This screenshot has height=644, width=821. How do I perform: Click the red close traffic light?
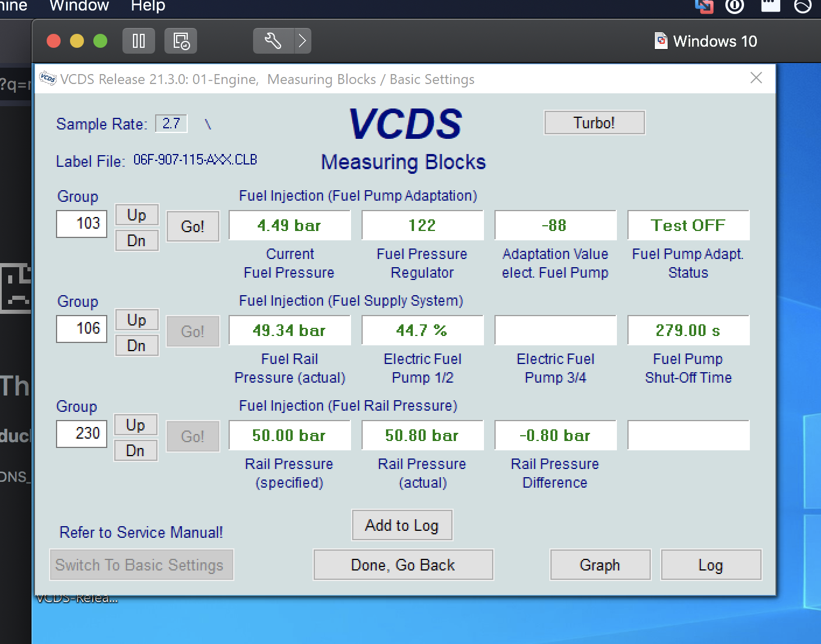[54, 41]
